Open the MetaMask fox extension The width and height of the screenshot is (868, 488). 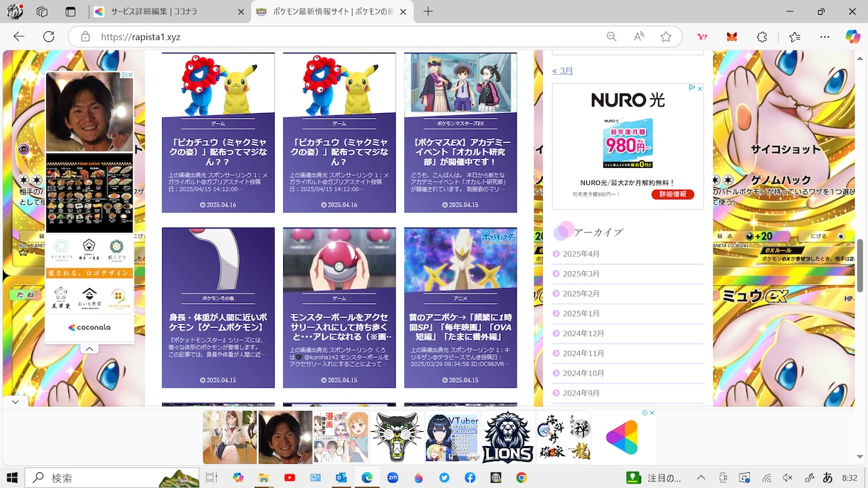[x=731, y=36]
